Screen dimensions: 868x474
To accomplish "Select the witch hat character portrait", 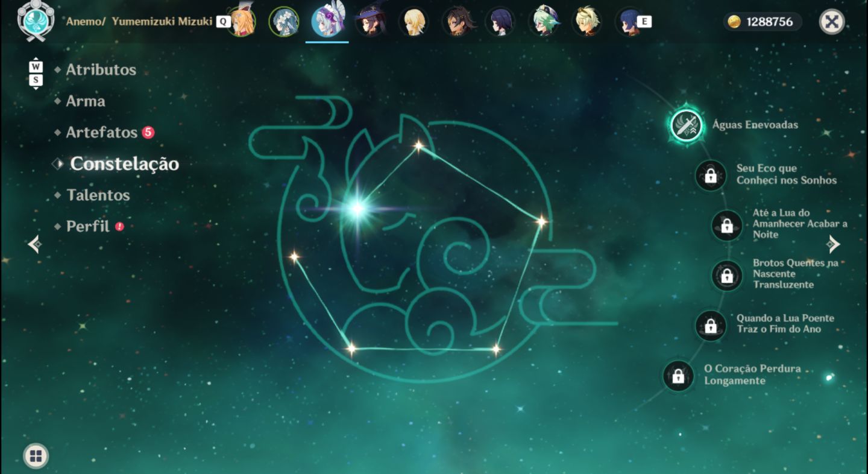I will 371,21.
